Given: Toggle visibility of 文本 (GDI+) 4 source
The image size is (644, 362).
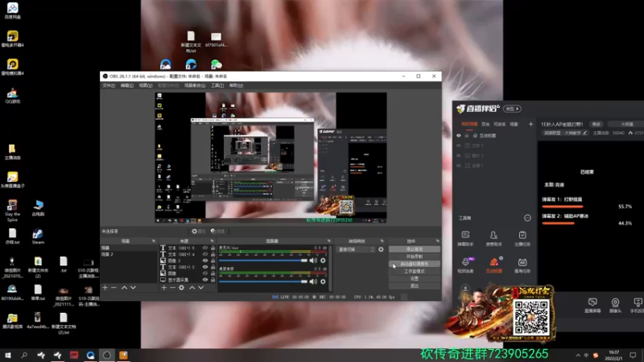Looking at the screenshot, I should pyautogui.click(x=205, y=254).
